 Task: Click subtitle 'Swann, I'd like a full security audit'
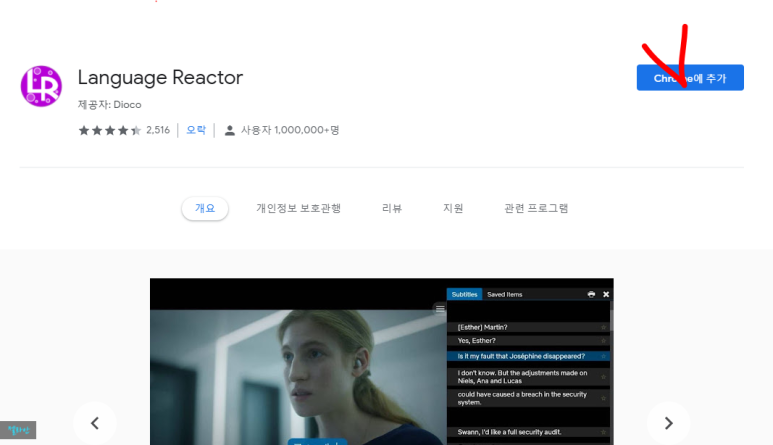click(x=528, y=432)
